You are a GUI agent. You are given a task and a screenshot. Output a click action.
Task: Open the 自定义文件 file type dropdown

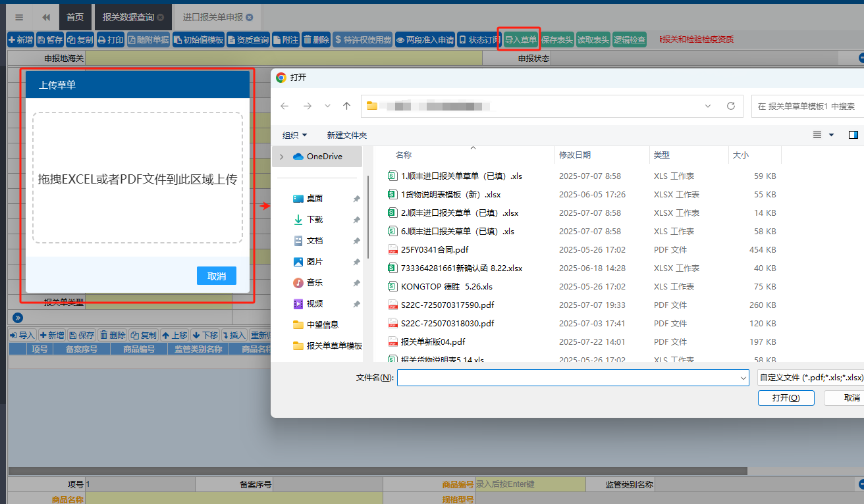tap(809, 378)
